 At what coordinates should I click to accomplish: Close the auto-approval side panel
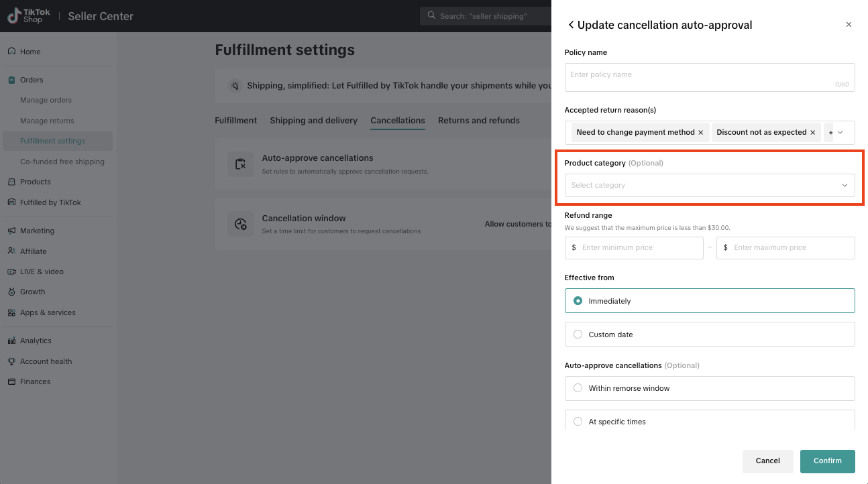point(849,25)
